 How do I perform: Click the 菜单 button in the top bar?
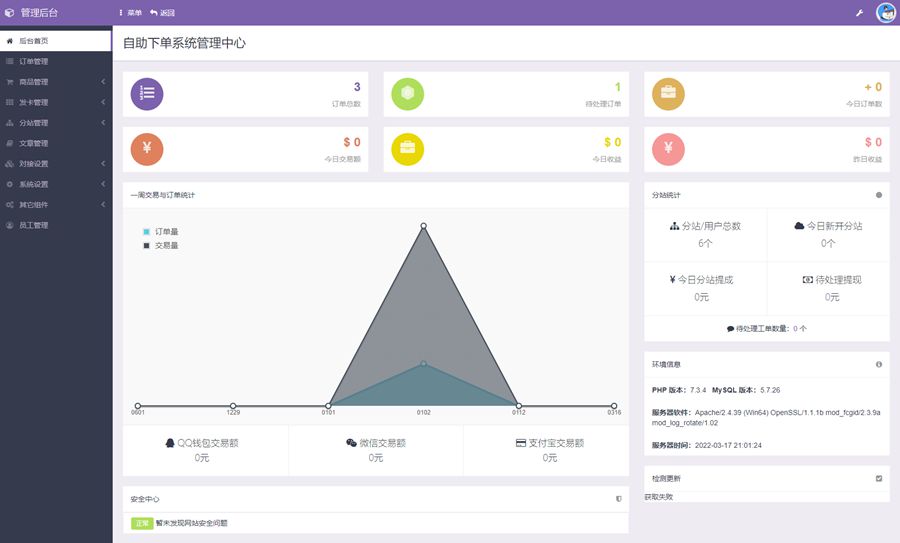pyautogui.click(x=130, y=13)
